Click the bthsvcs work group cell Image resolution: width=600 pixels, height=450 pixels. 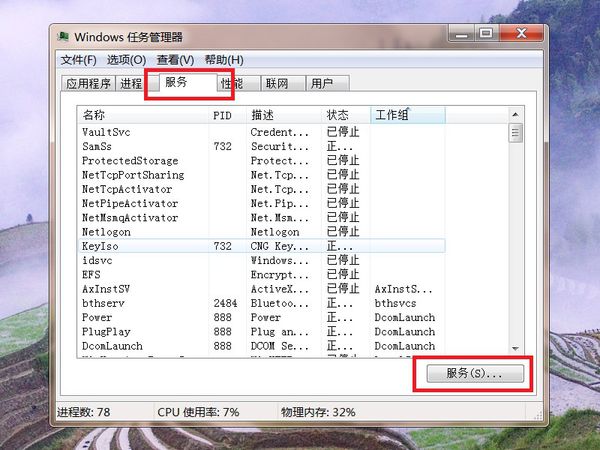395,303
